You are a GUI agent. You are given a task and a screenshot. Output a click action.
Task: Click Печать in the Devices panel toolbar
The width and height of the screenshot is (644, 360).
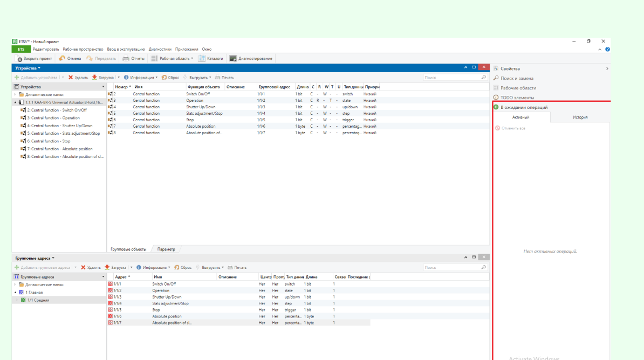coord(224,78)
